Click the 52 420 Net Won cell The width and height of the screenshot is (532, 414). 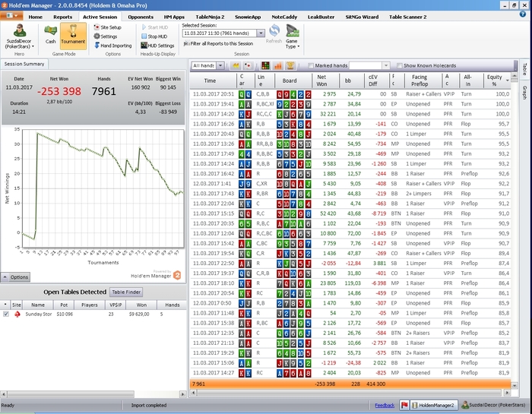tap(328, 213)
